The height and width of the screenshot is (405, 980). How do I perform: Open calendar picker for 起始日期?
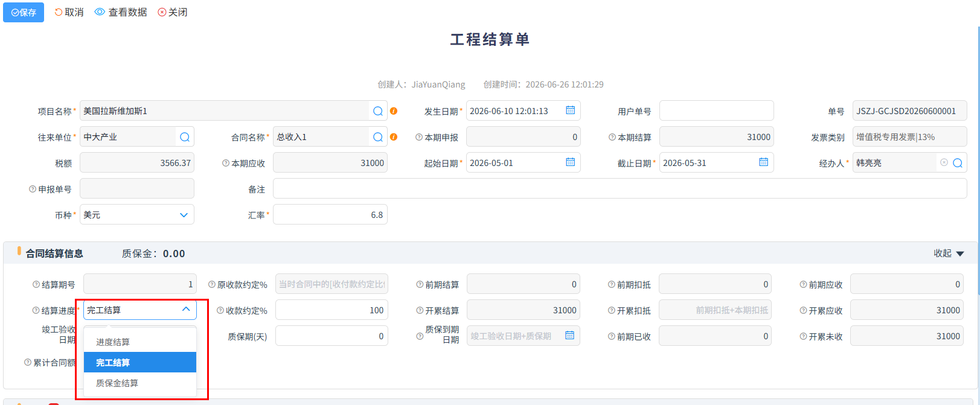(570, 162)
